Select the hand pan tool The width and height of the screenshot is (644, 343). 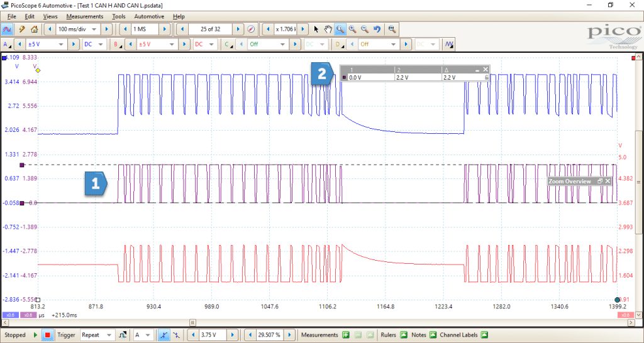328,29
